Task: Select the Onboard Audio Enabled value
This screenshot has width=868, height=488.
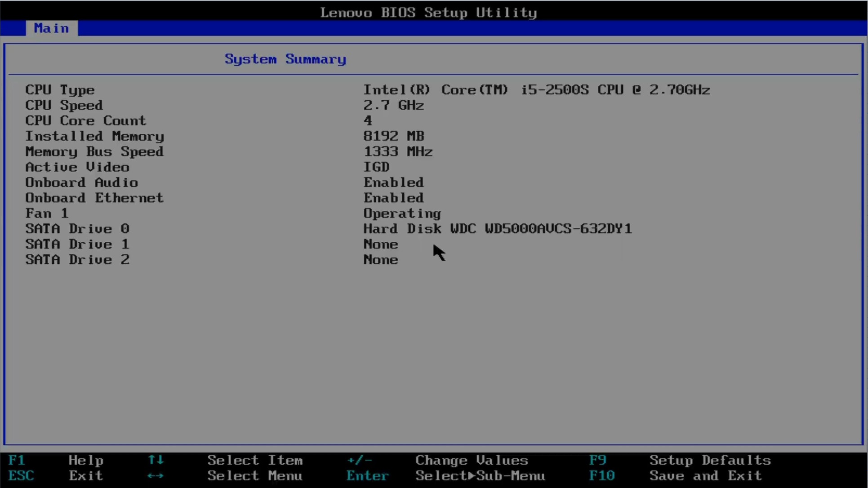Action: coord(393,182)
